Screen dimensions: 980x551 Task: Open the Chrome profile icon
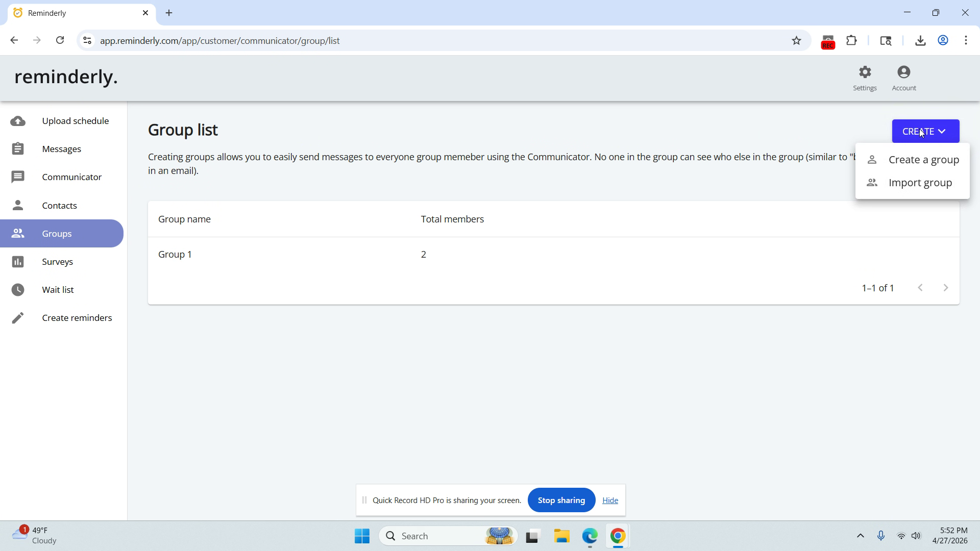tap(943, 41)
